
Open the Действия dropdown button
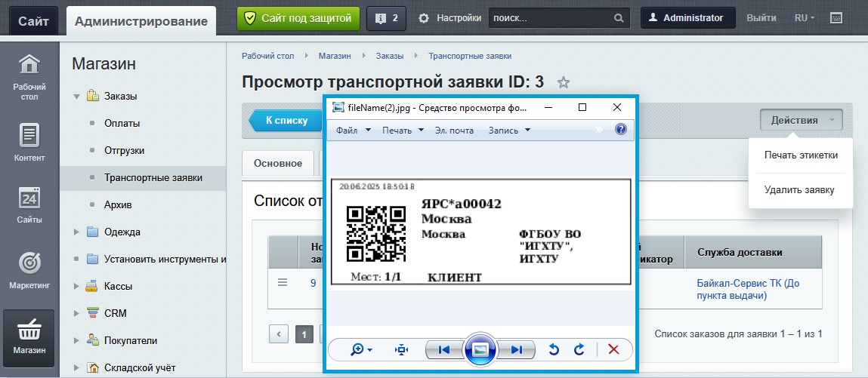point(801,120)
